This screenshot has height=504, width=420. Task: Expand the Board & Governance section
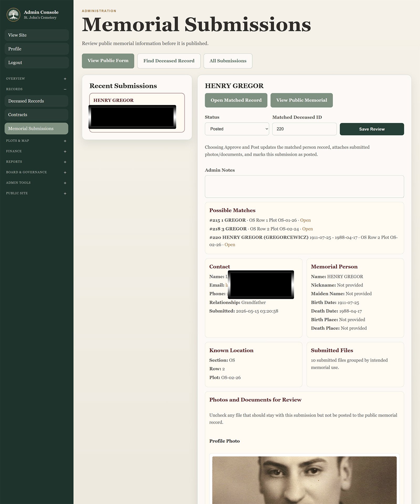pyautogui.click(x=36, y=172)
